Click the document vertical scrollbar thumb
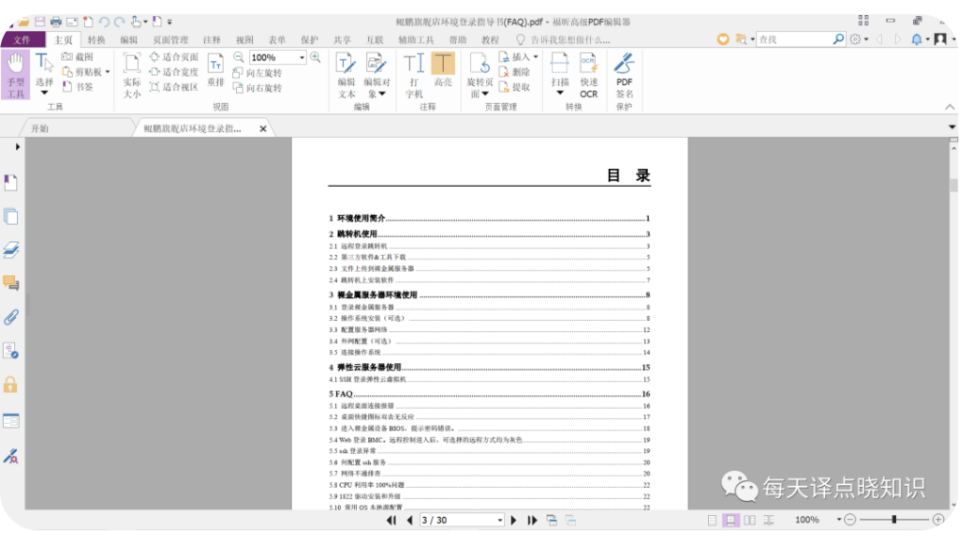The image size is (980, 552). 954,185
